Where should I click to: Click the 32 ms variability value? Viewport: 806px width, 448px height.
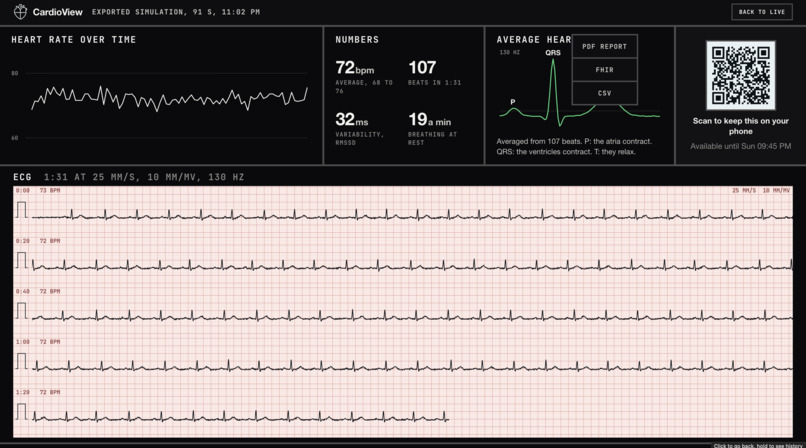click(352, 120)
